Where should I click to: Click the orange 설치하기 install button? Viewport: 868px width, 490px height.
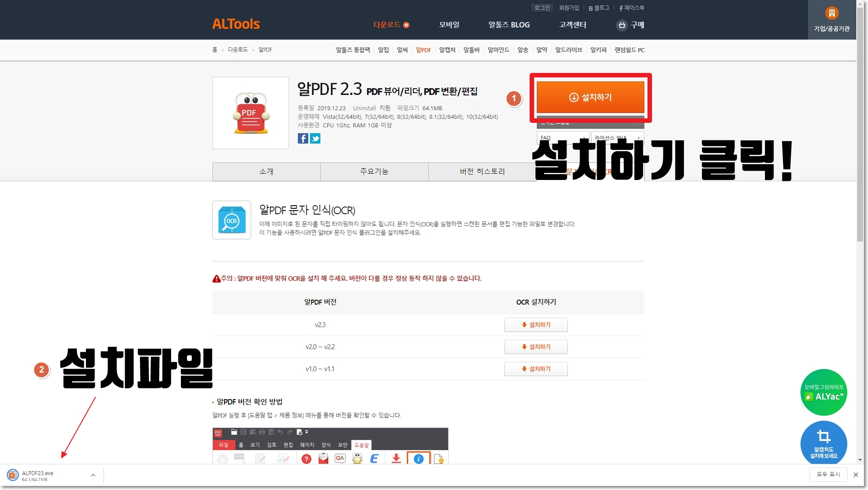point(590,97)
